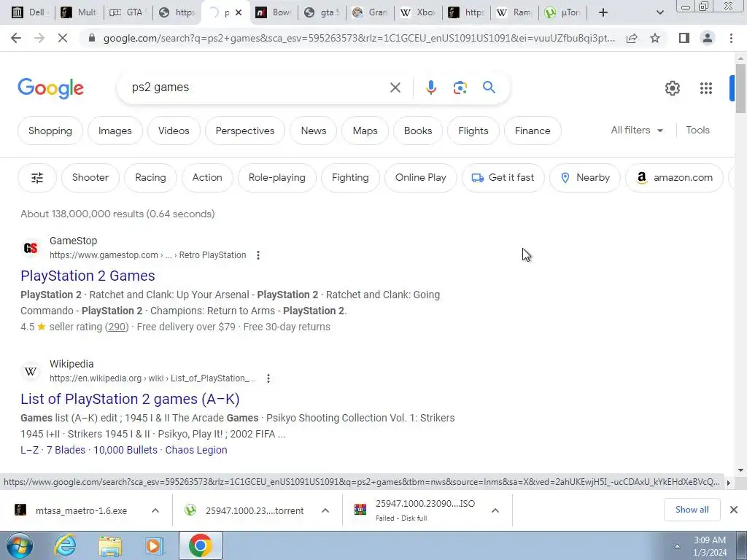
Task: Open the Tools button
Action: [697, 130]
